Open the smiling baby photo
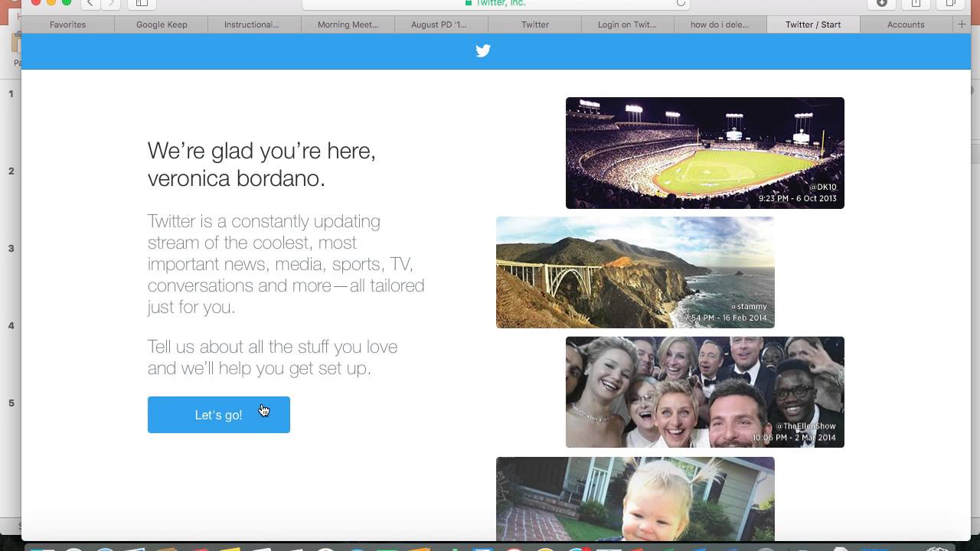The width and height of the screenshot is (980, 551). [635, 499]
